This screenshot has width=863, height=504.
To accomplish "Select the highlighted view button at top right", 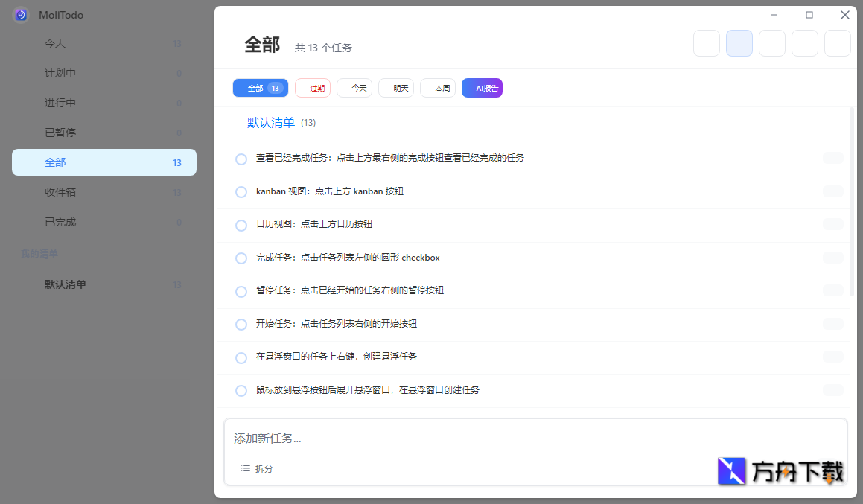I will 739,43.
